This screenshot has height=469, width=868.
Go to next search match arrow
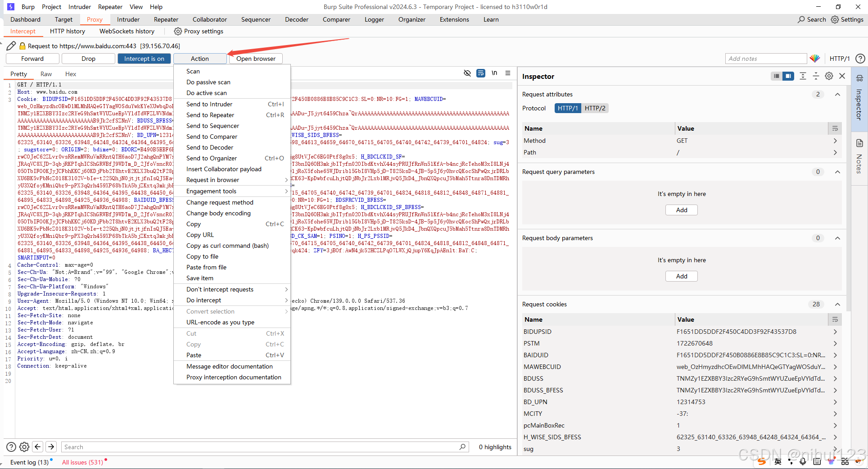[x=51, y=447]
